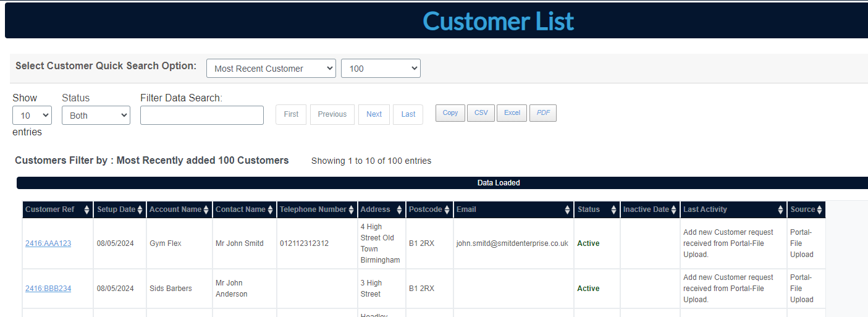Click address 4 High Street Old Town Birmingham

pos(380,243)
